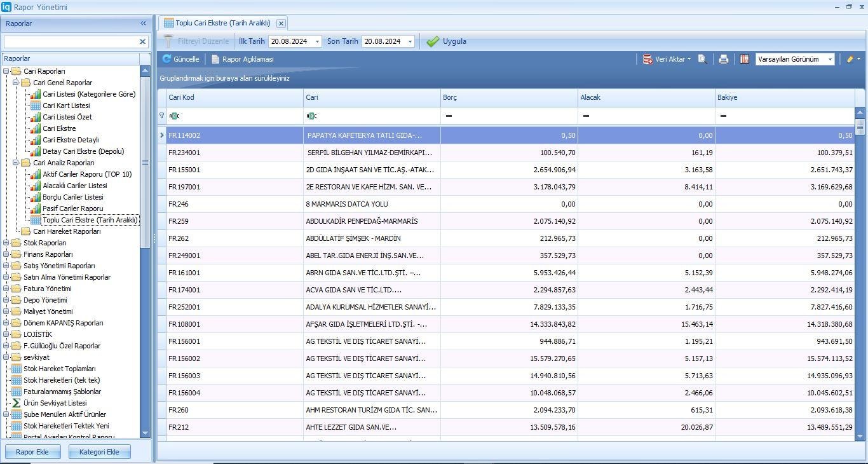Select Borçlu Cariler Listesi in the report tree
The image size is (868, 464).
coord(72,197)
